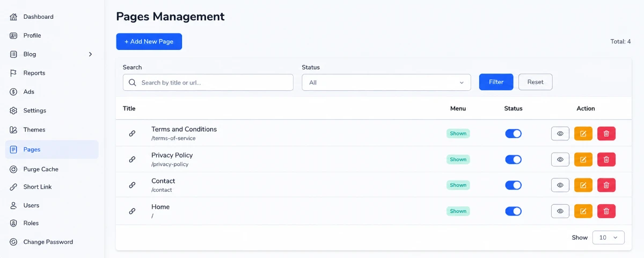Viewport: 644px width, 258px height.
Task: Focus the search by title or url field
Action: click(208, 82)
